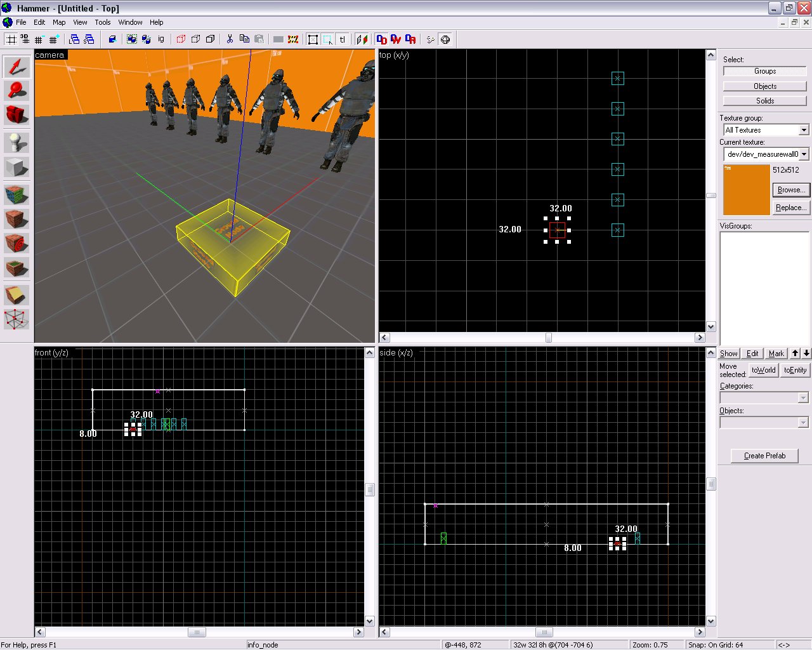Click the Browse... texture button

coord(791,190)
